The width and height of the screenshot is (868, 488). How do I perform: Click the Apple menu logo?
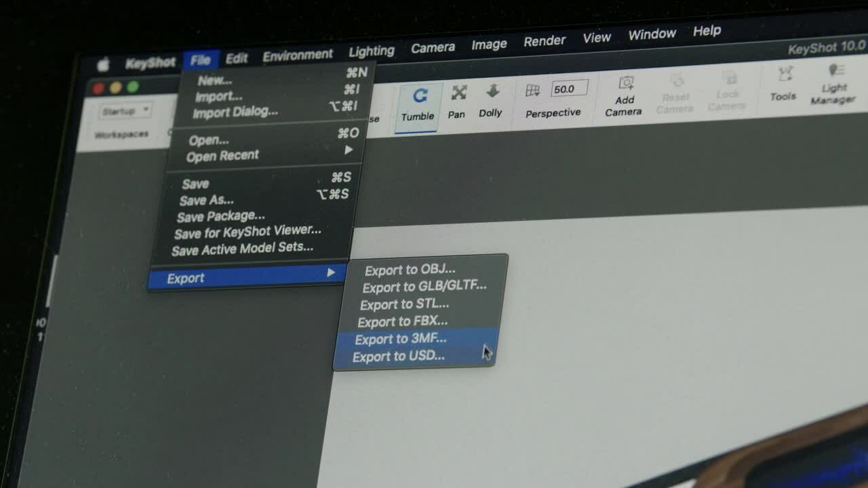point(103,65)
